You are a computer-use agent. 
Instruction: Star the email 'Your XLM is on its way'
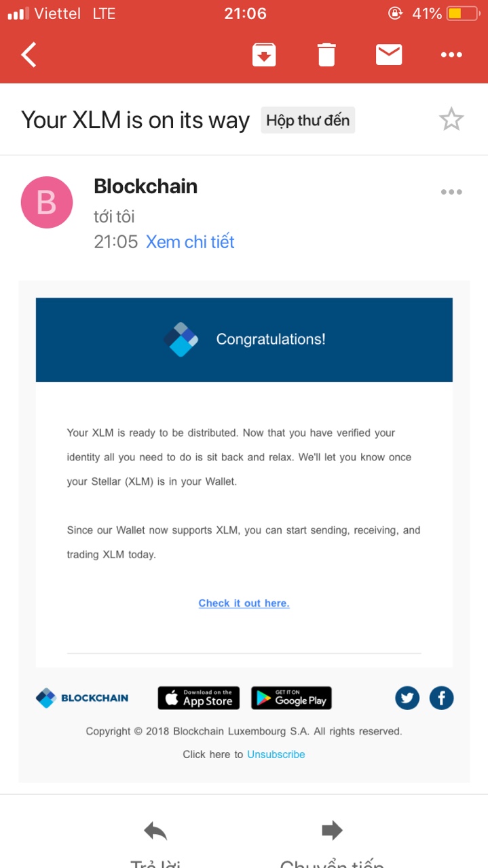[x=451, y=120]
